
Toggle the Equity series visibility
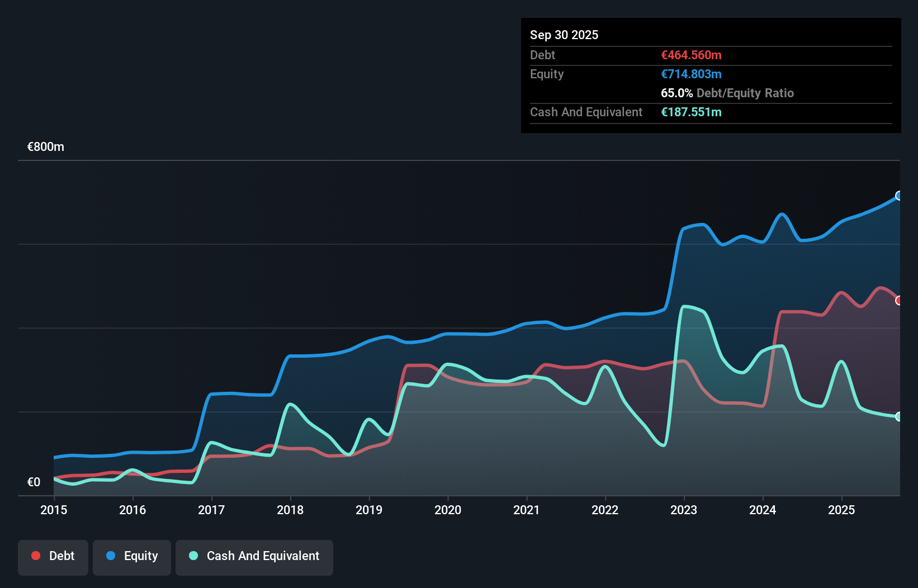[131, 557]
